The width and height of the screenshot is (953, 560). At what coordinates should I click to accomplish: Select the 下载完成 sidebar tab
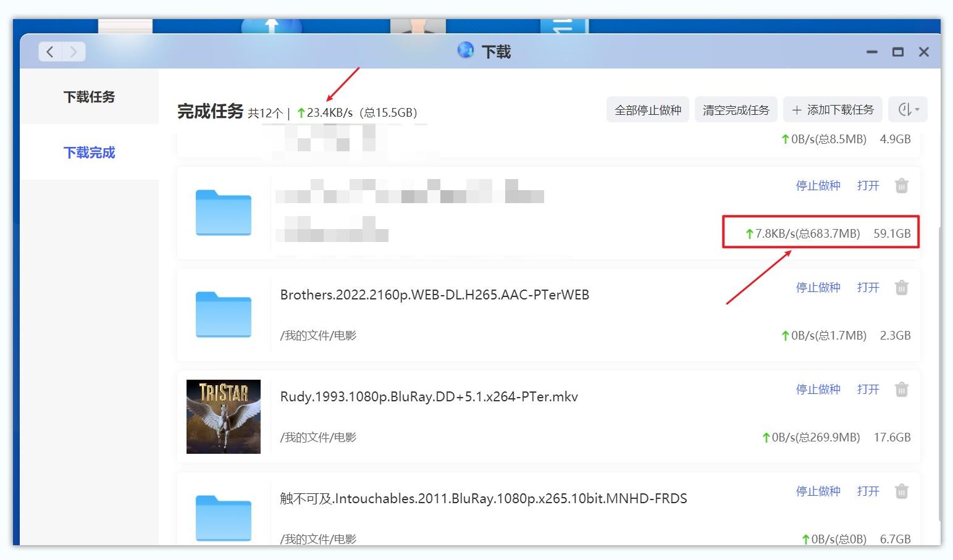(88, 153)
